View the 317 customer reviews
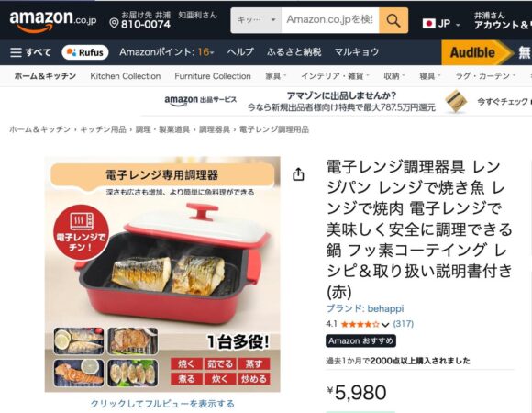The height and width of the screenshot is (413, 532). pyautogui.click(x=403, y=324)
